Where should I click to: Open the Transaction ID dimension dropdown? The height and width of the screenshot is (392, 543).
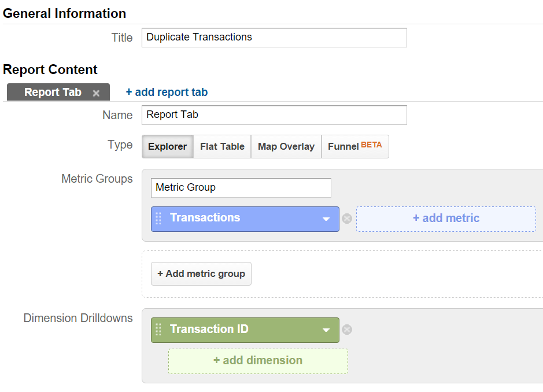coord(327,329)
